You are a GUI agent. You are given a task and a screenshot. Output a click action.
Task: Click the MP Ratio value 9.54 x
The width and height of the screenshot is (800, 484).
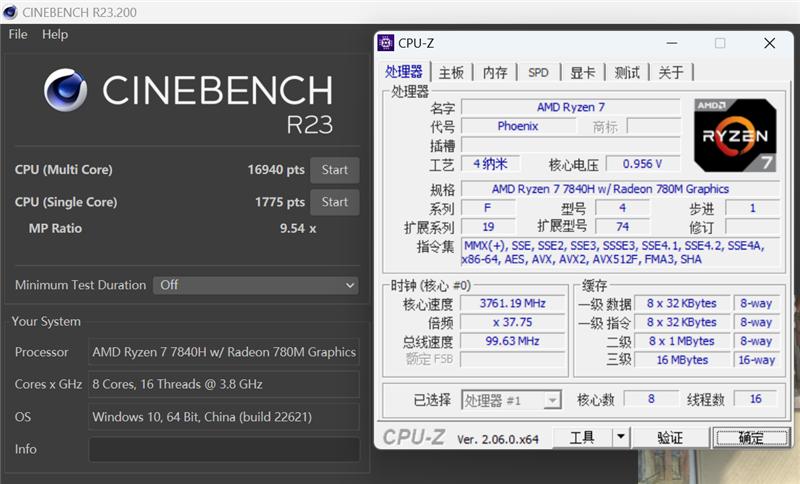298,228
